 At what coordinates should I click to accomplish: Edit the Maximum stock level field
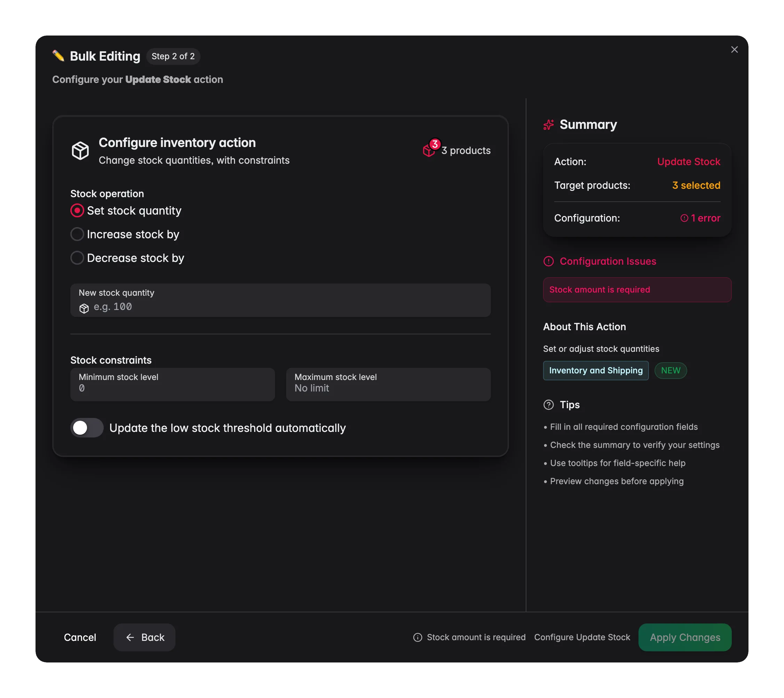(388, 385)
